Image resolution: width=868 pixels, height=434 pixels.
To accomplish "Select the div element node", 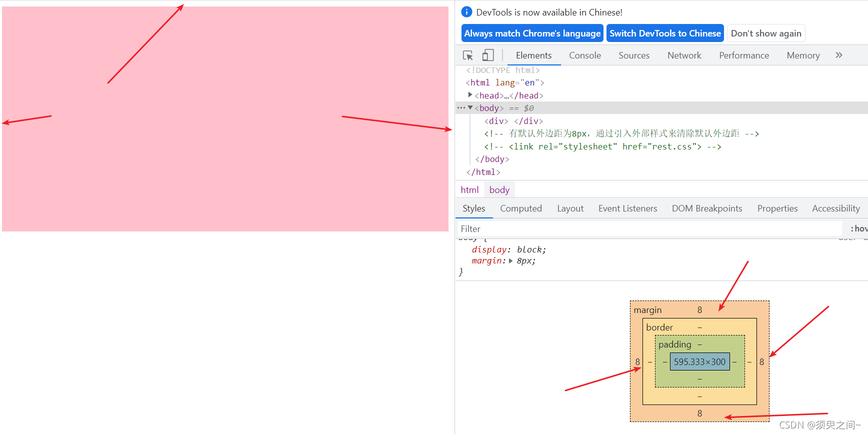I will pos(513,121).
